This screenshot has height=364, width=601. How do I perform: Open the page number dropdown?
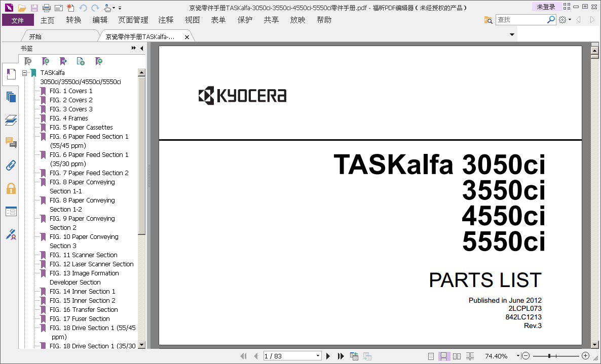pyautogui.click(x=318, y=356)
